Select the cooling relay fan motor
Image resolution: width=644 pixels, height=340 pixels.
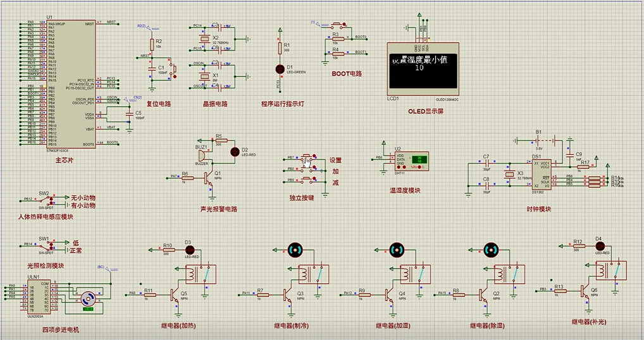coord(295,250)
